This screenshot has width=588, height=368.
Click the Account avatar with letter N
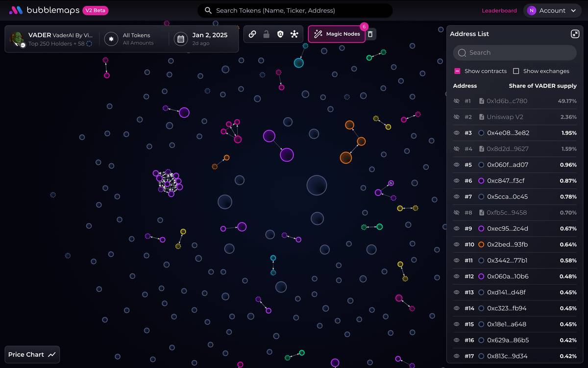[x=532, y=10]
